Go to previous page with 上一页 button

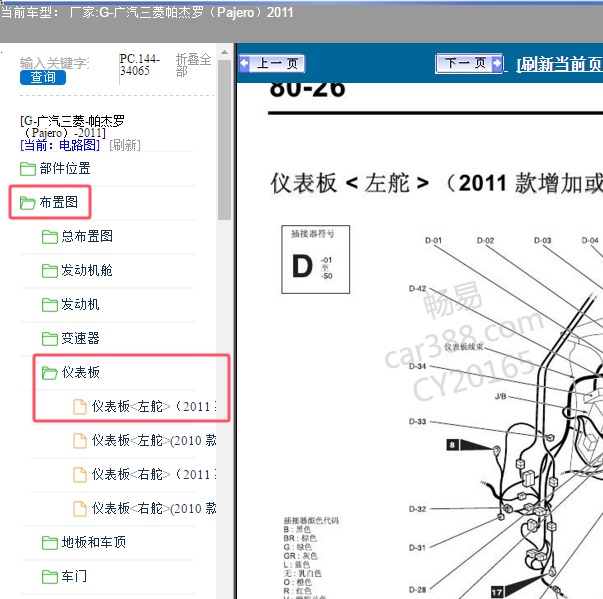272,63
